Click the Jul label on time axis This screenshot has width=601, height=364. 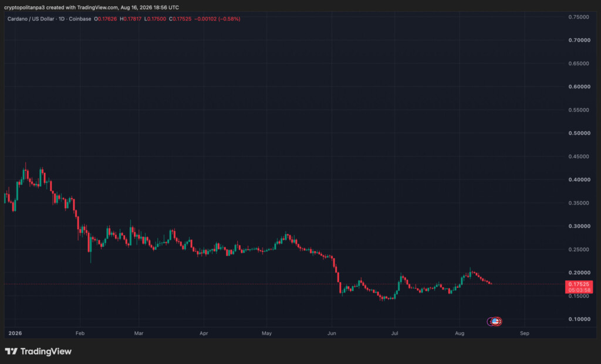point(394,334)
